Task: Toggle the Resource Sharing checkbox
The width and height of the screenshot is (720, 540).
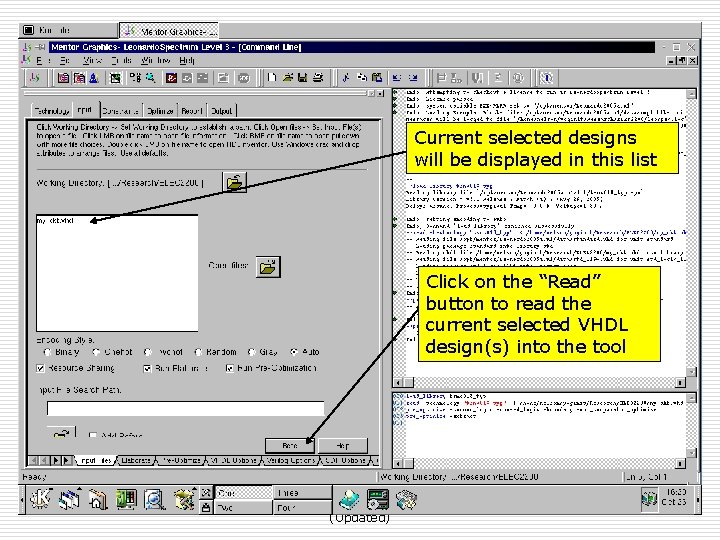Action: [x=40, y=368]
